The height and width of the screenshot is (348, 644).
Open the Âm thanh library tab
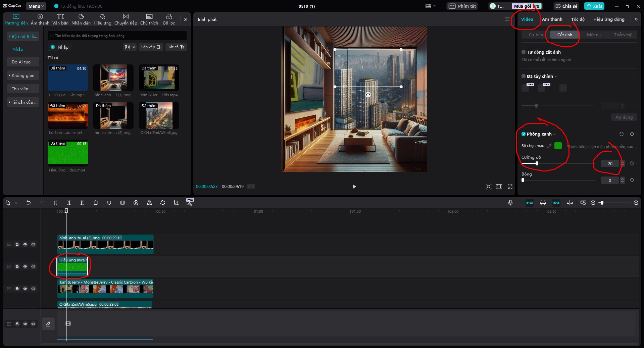pos(40,19)
